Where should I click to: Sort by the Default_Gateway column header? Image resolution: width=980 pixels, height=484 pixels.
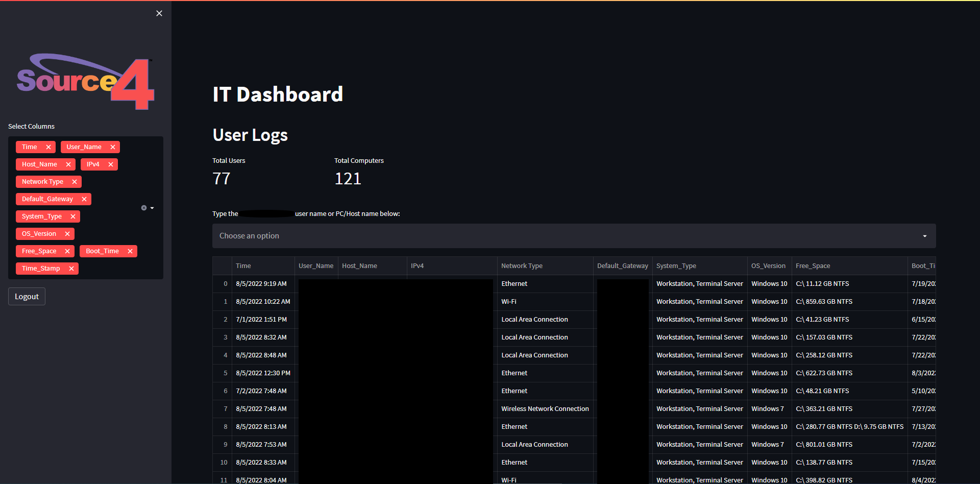[x=623, y=266]
